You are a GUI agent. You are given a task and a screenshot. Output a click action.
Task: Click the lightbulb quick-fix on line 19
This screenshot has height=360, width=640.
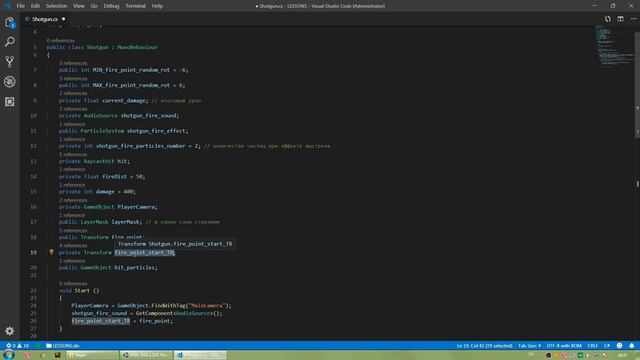[51, 252]
